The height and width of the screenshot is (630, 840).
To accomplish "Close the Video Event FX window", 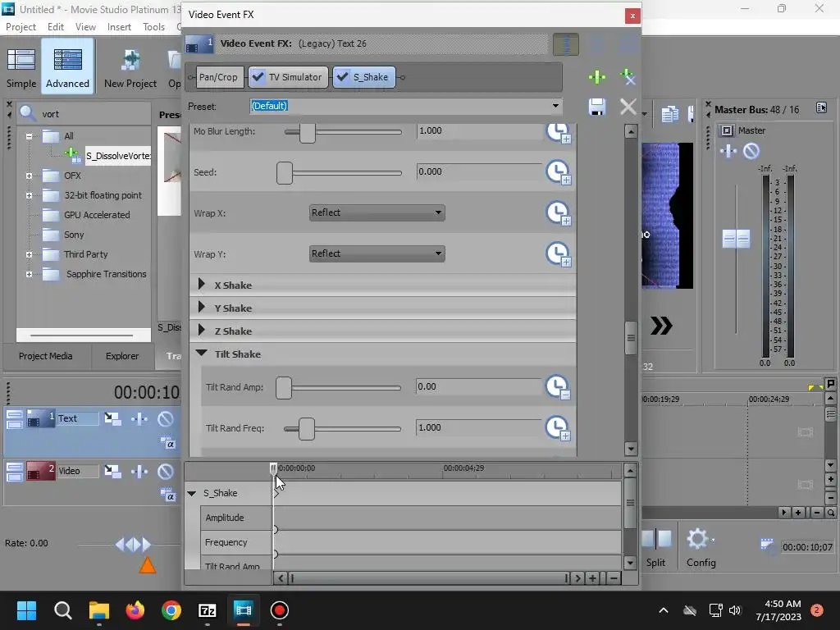I will (632, 16).
